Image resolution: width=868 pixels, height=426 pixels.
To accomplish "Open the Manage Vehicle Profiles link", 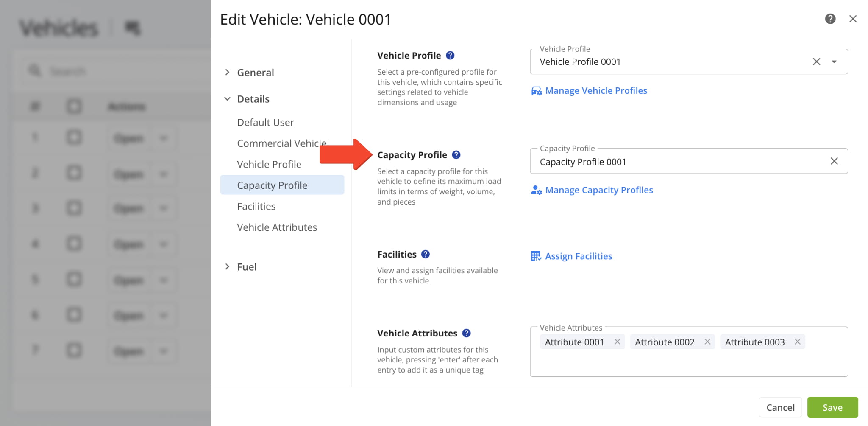I will [x=595, y=91].
